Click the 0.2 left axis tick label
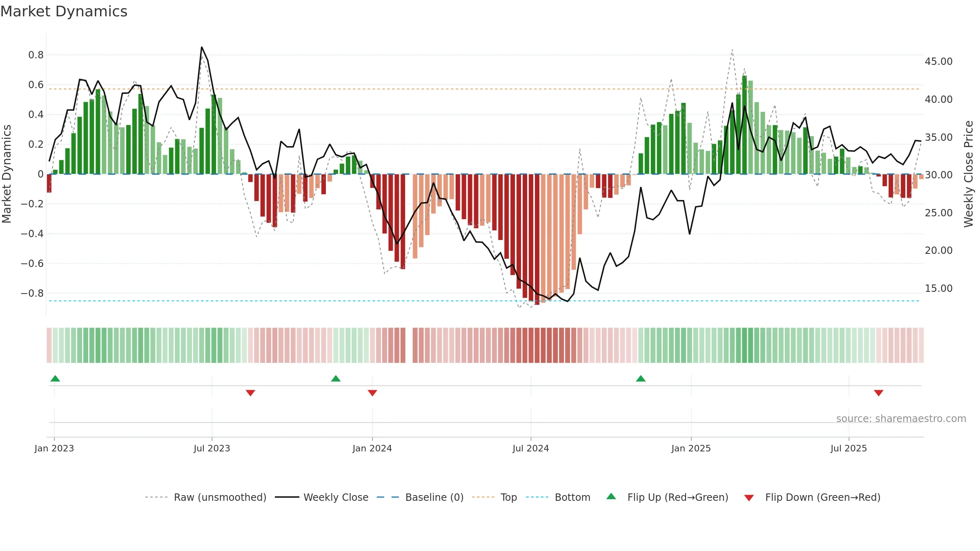 pyautogui.click(x=36, y=144)
